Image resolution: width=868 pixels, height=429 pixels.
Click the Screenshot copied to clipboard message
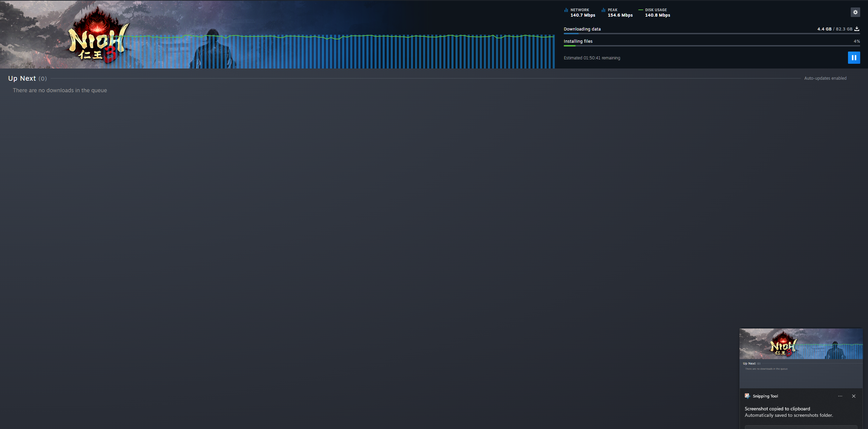point(777,409)
